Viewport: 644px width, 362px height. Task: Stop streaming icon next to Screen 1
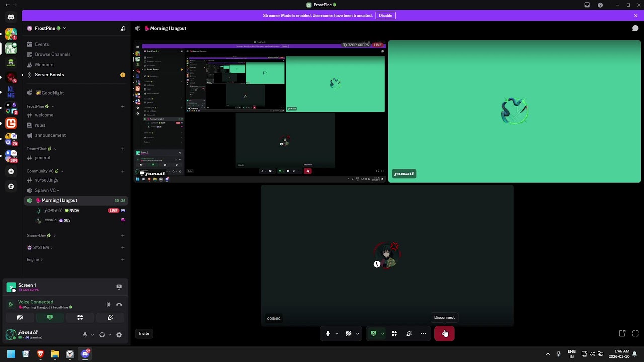coord(119,287)
